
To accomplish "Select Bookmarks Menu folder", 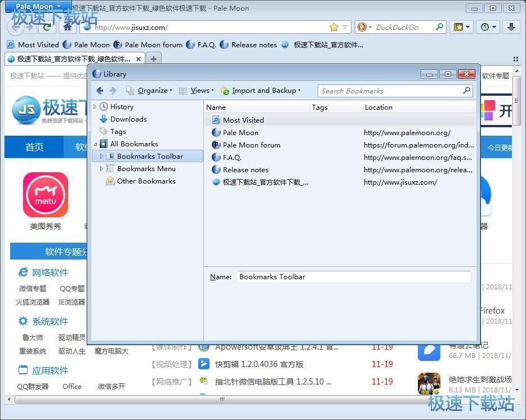I will coord(146,169).
